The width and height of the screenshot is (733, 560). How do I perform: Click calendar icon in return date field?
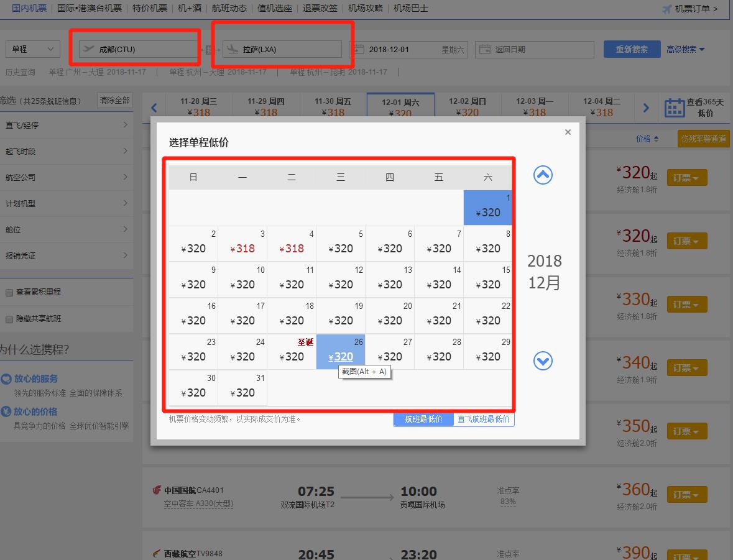tap(485, 49)
